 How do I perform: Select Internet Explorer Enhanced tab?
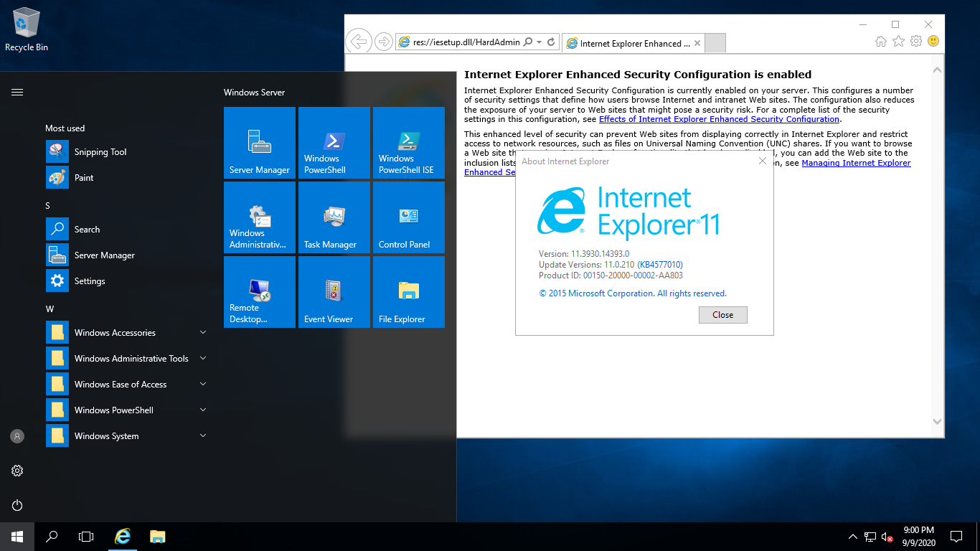coord(633,43)
